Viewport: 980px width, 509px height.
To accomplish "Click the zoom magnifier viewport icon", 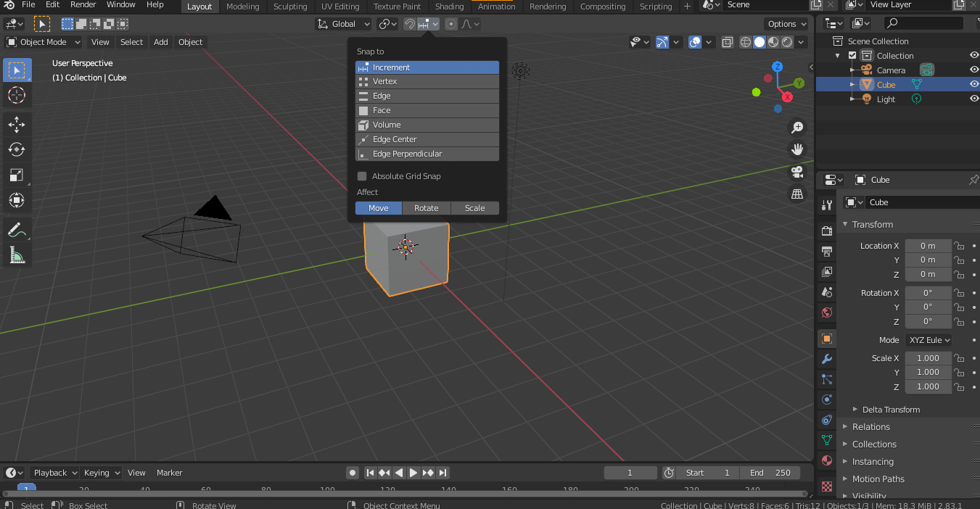I will pos(797,128).
